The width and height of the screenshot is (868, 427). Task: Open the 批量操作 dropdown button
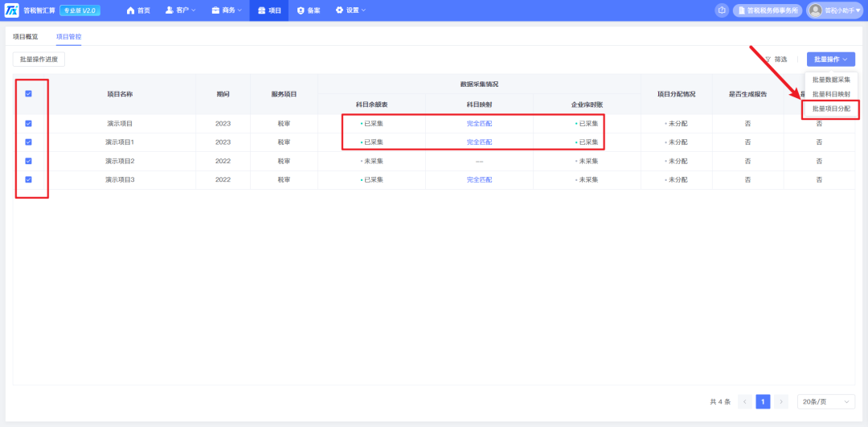tap(830, 60)
